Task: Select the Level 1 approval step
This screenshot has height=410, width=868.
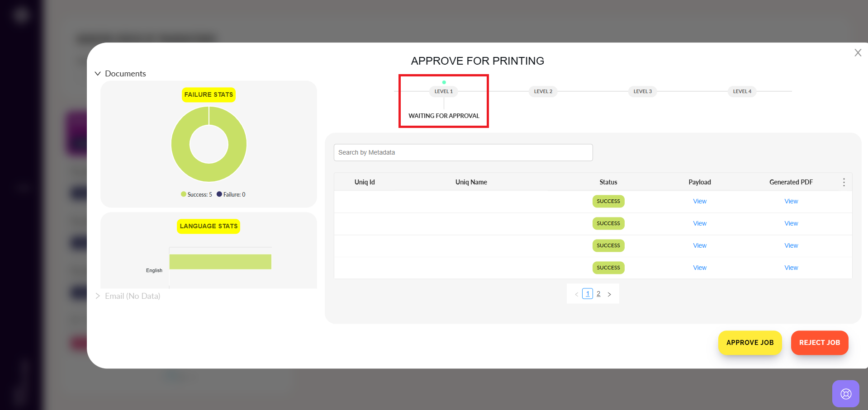Action: pos(443,91)
